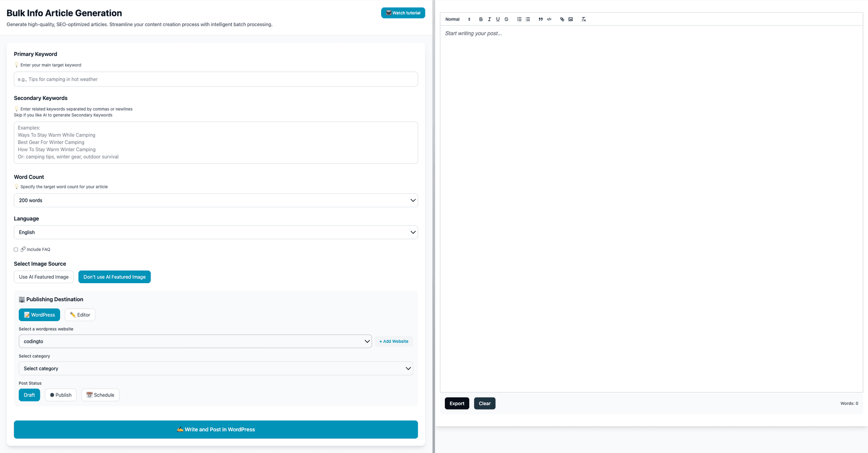Enter a primary keyword

216,79
